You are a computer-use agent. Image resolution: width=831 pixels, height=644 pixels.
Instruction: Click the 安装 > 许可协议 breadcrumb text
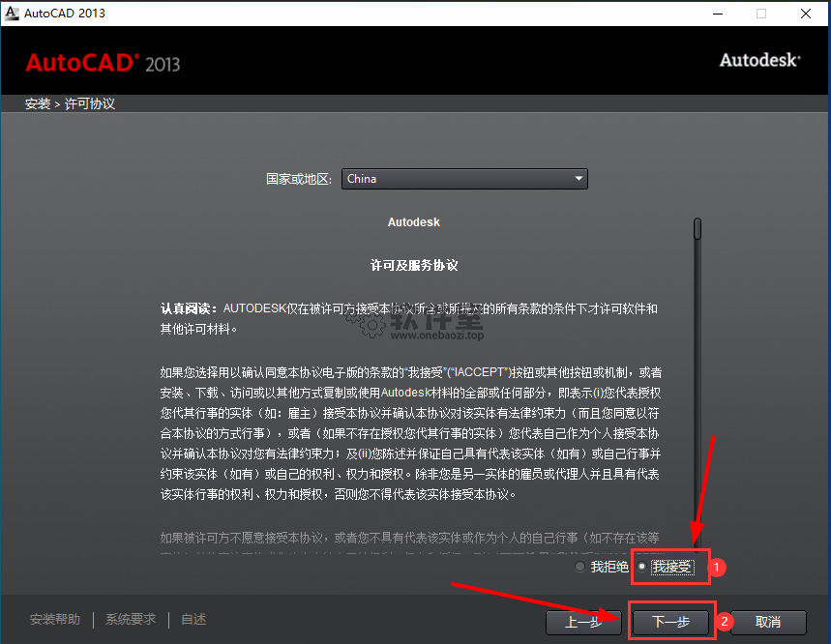point(70,103)
